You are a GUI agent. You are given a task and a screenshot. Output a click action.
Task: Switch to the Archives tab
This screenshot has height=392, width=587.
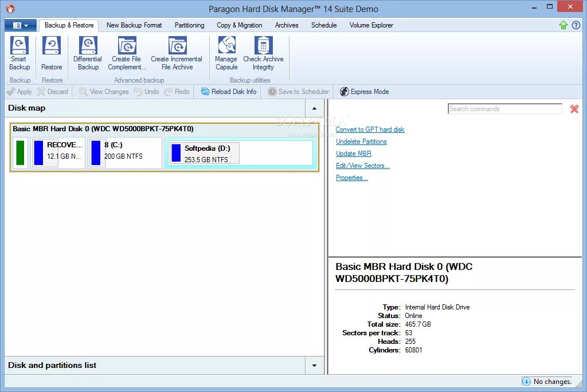(x=287, y=25)
